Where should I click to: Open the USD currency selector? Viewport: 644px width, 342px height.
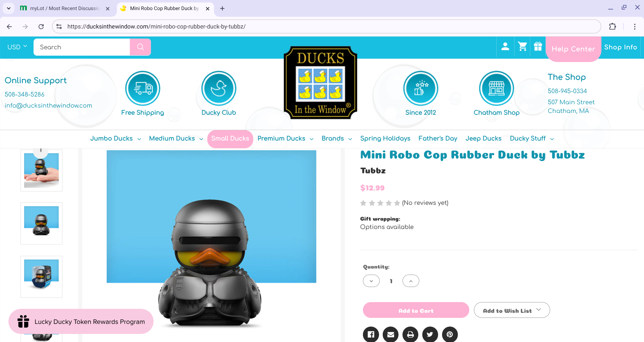tap(17, 47)
